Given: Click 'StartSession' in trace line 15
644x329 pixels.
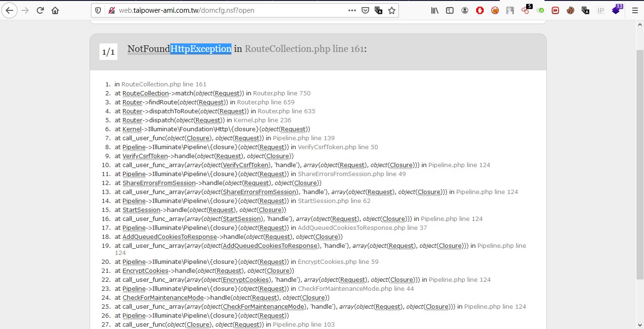Looking at the screenshot, I should point(141,210).
